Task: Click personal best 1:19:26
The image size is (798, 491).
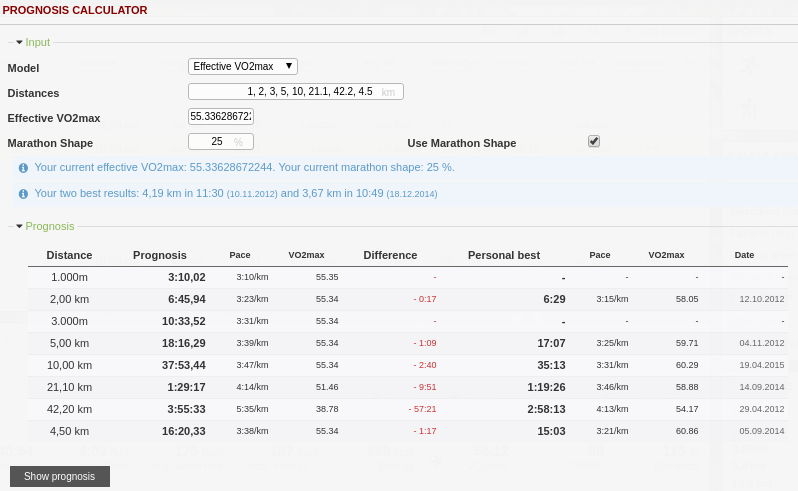Action: [x=546, y=387]
